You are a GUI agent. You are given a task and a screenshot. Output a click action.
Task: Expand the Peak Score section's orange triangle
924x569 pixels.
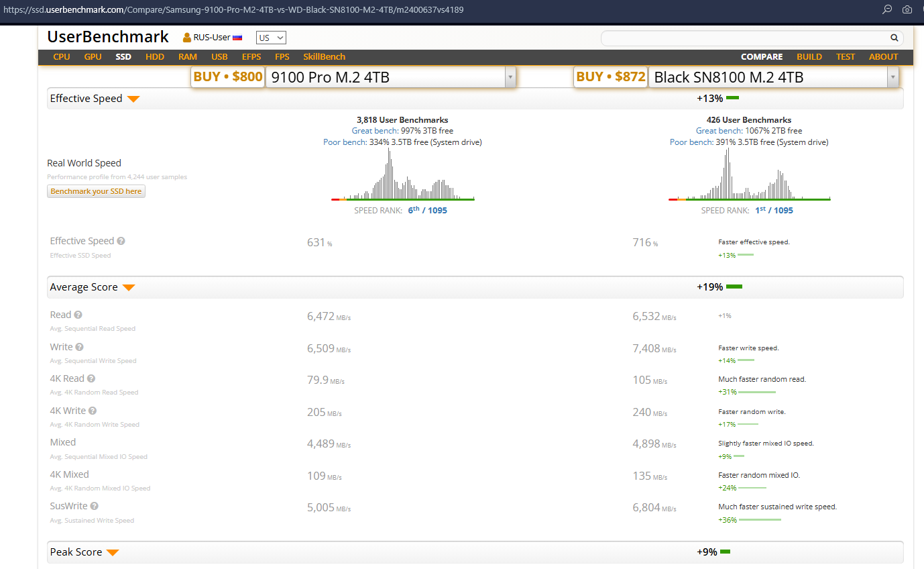pos(113,553)
